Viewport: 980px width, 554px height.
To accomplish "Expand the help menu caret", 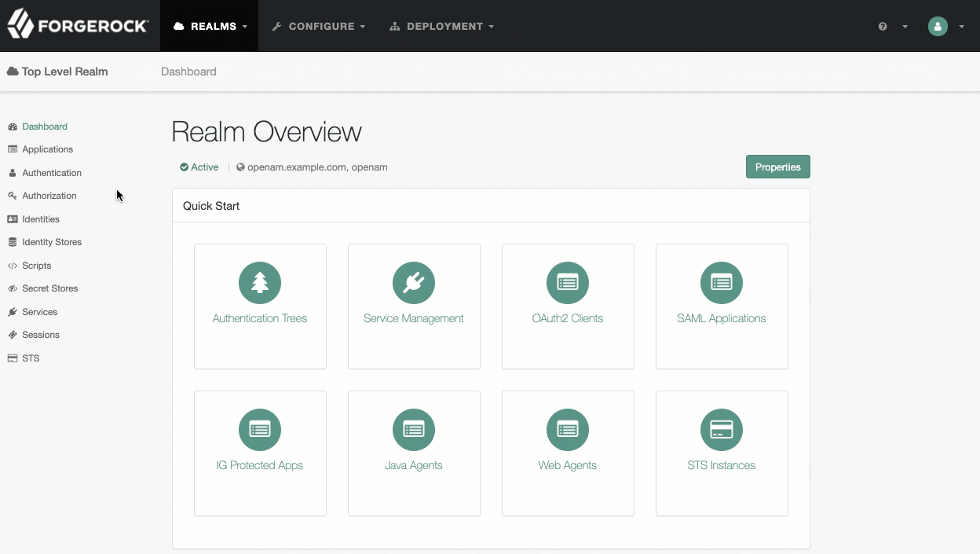I will [x=905, y=27].
